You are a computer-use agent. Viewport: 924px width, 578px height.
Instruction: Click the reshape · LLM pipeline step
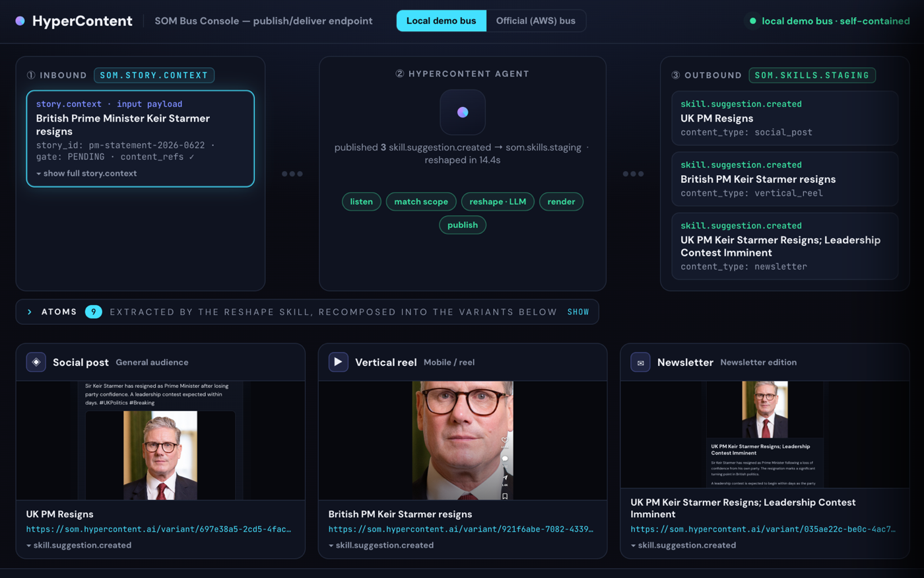click(498, 201)
